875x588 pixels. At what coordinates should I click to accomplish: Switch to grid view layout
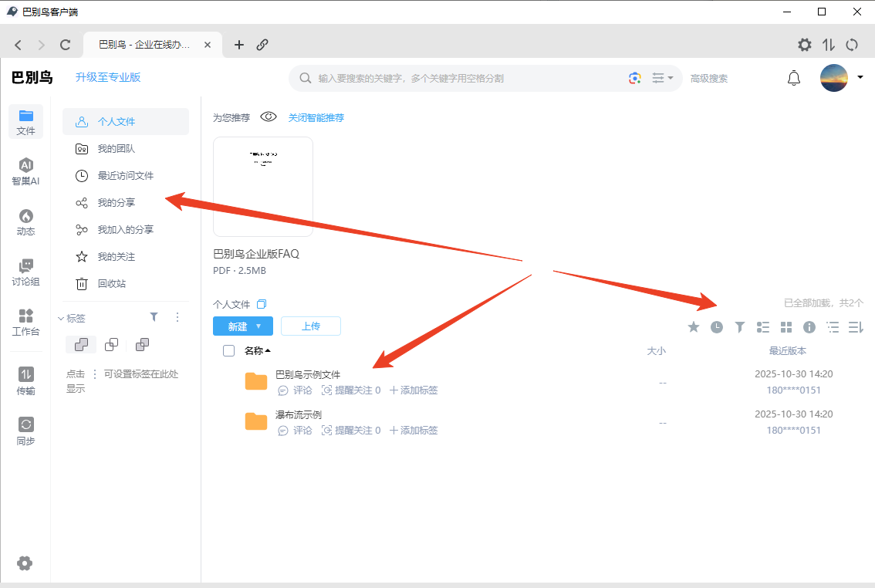(x=786, y=327)
